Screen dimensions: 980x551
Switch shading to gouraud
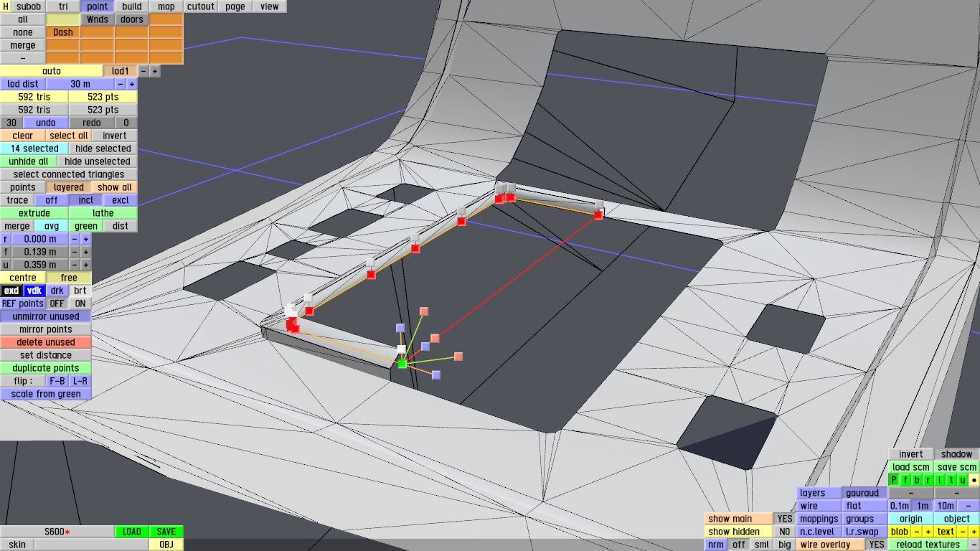(x=865, y=493)
